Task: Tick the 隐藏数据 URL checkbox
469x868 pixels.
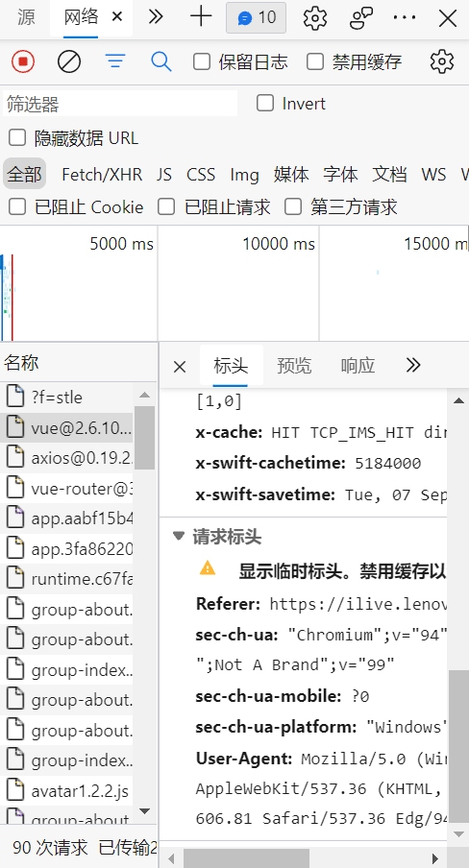Action: (17, 137)
